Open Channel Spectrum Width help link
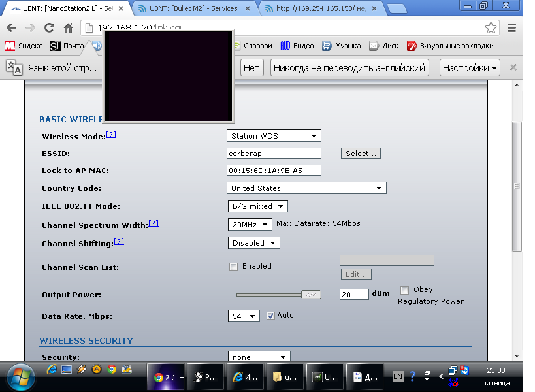 point(154,223)
